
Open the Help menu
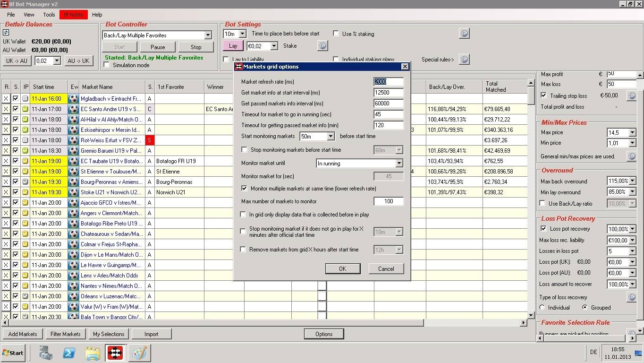(x=97, y=15)
